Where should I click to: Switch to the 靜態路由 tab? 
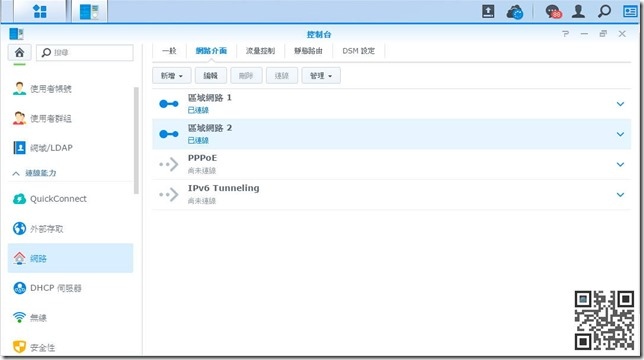tap(308, 51)
